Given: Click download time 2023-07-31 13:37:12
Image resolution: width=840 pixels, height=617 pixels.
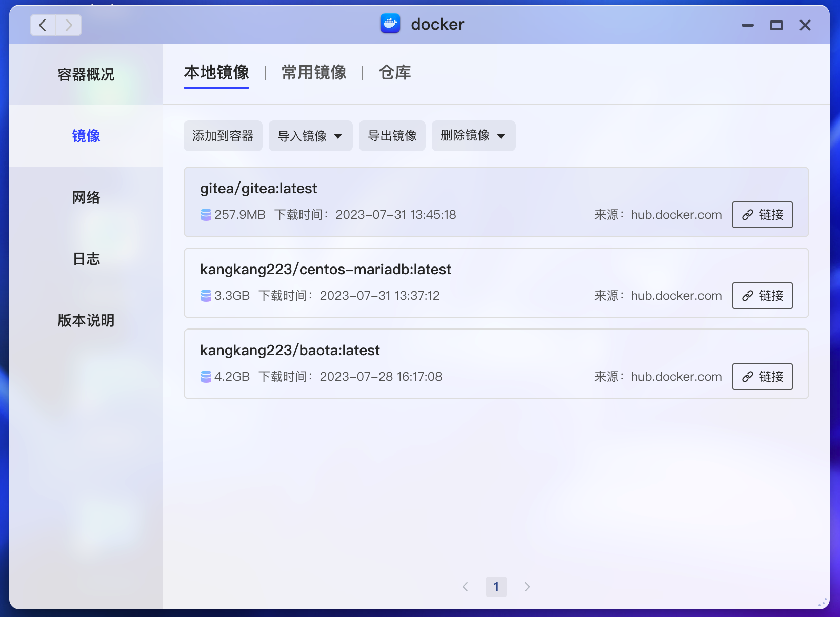Looking at the screenshot, I should click(x=380, y=296).
